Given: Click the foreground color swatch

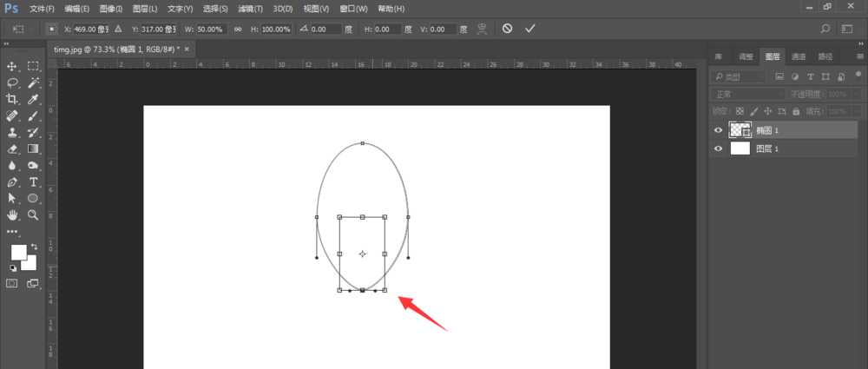Looking at the screenshot, I should (x=18, y=252).
